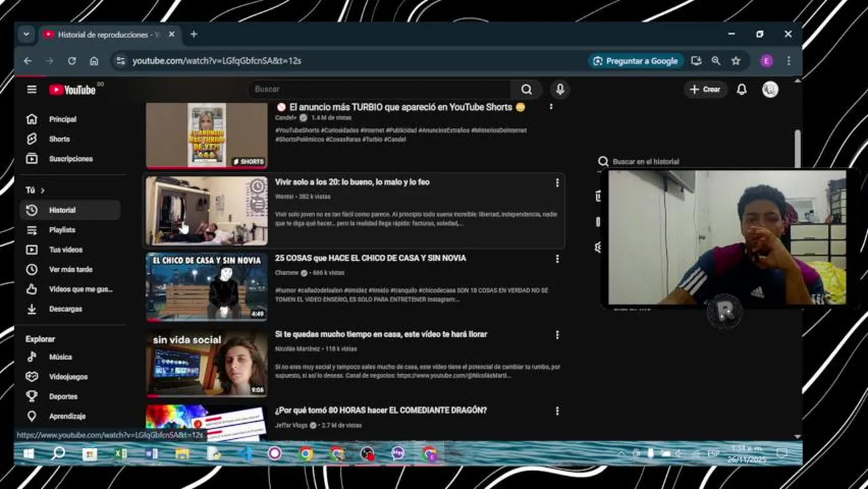The width and height of the screenshot is (868, 489).
Task: Click the 'Buscar en el historial' field
Action: click(645, 162)
